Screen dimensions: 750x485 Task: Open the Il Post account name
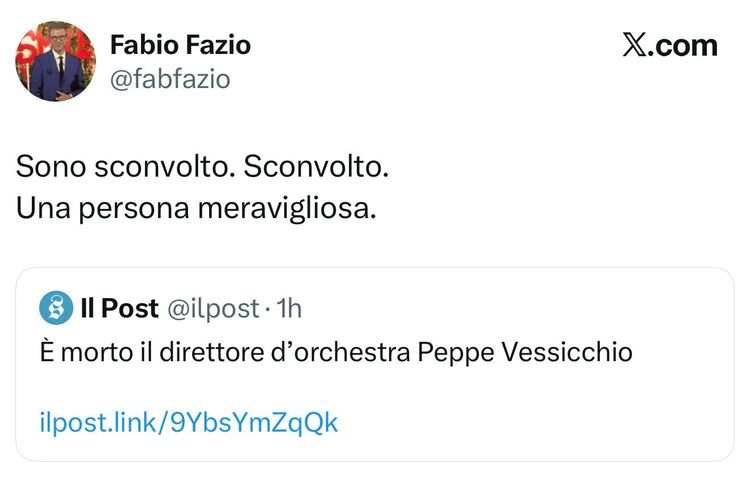[119, 309]
